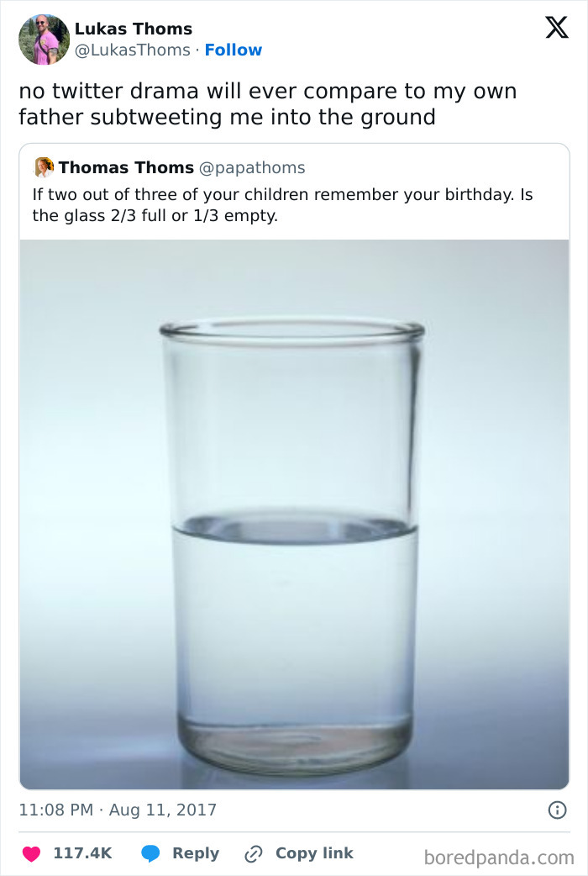Screen dimensions: 588x876
Task: Click the Thomas Thoms quoted author name
Action: (x=126, y=167)
